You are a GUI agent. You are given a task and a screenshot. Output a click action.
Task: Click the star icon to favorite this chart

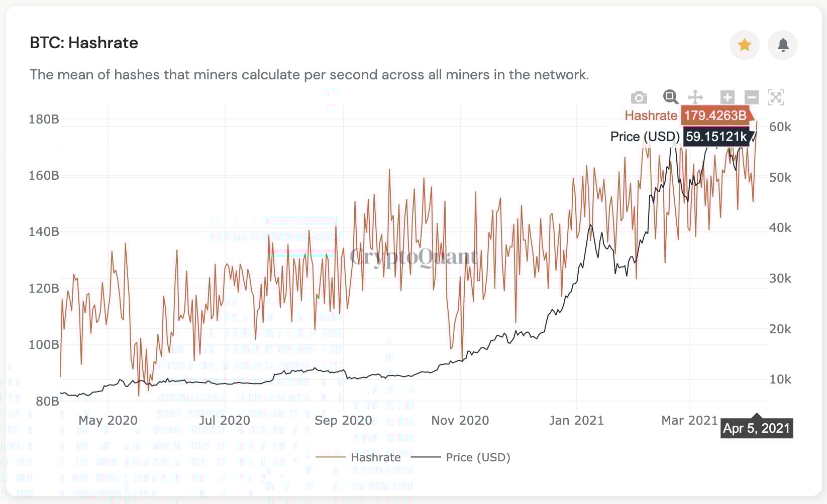pos(744,45)
